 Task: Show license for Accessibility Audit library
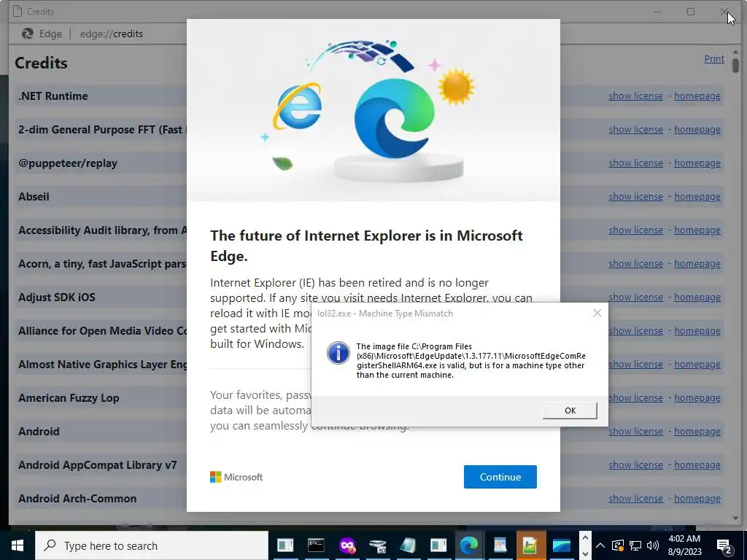coord(635,230)
